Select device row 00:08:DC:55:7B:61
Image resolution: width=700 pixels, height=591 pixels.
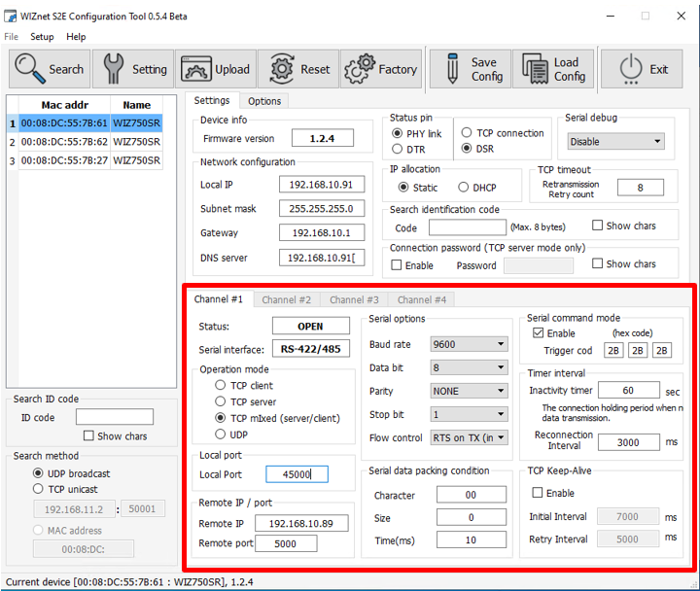coord(90,123)
